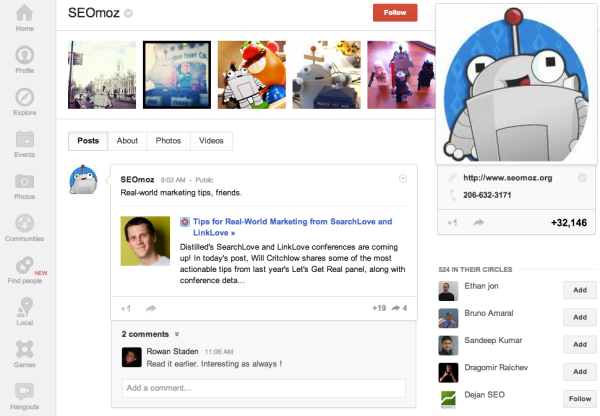Open the Explore compass icon

[24, 99]
